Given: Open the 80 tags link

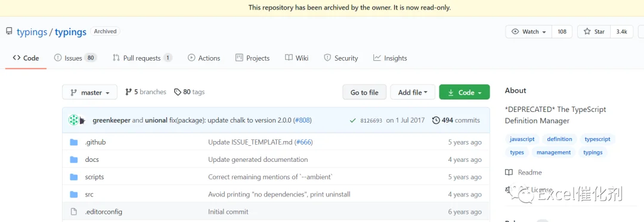Looking at the screenshot, I should 190,92.
